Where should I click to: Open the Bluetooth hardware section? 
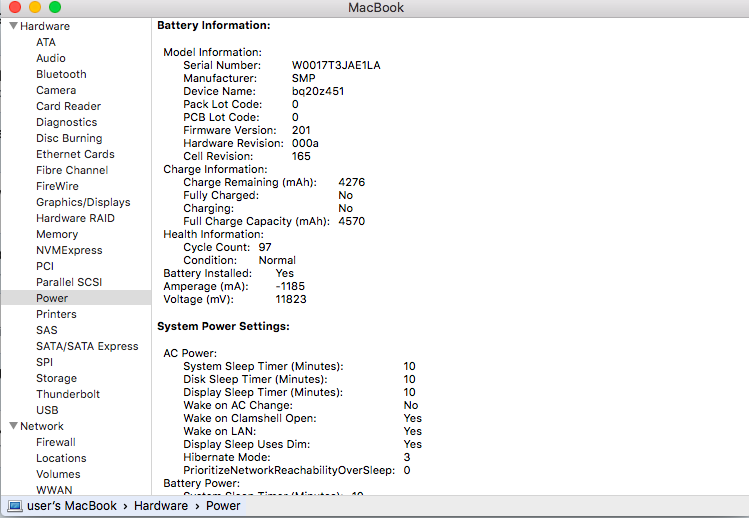click(x=61, y=74)
